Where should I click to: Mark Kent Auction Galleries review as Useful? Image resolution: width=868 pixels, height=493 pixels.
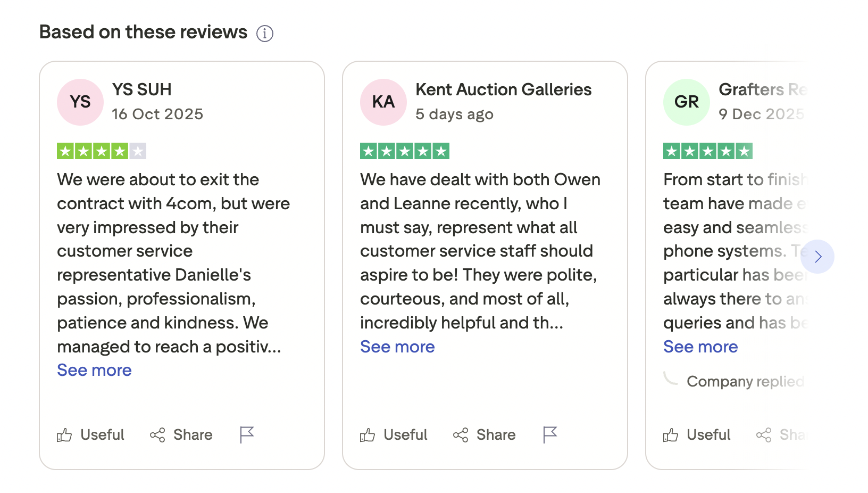[x=405, y=435]
